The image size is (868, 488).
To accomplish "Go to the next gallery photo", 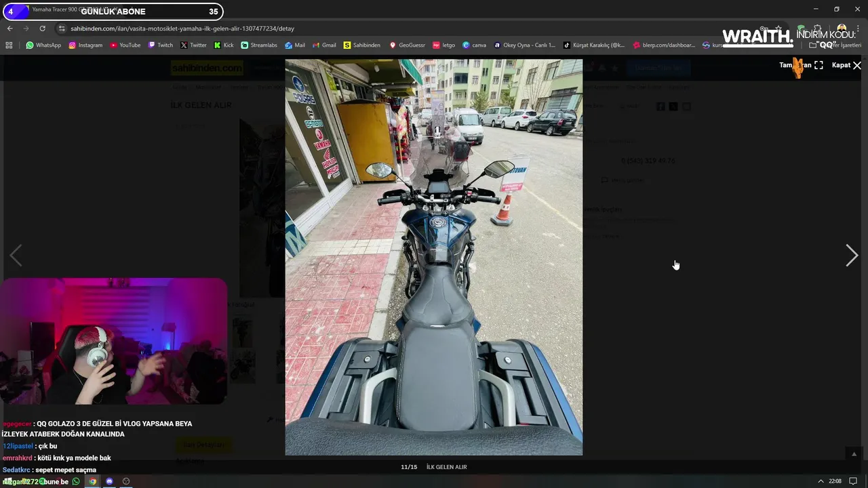I will (852, 256).
